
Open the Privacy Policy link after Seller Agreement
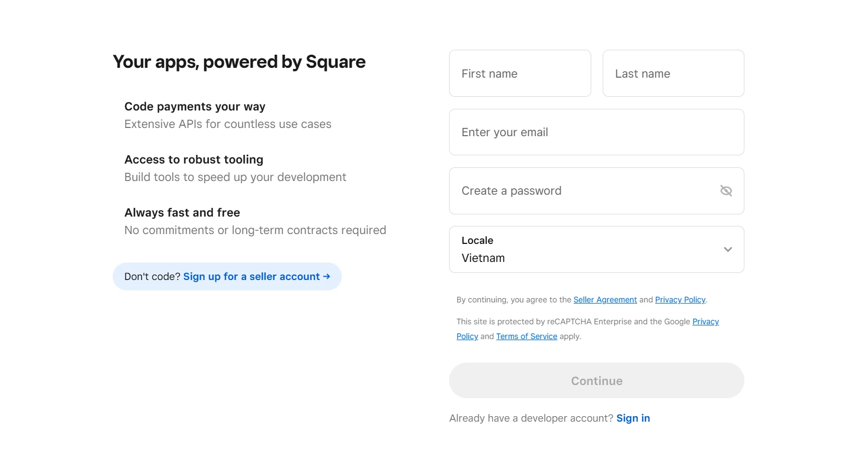(680, 300)
